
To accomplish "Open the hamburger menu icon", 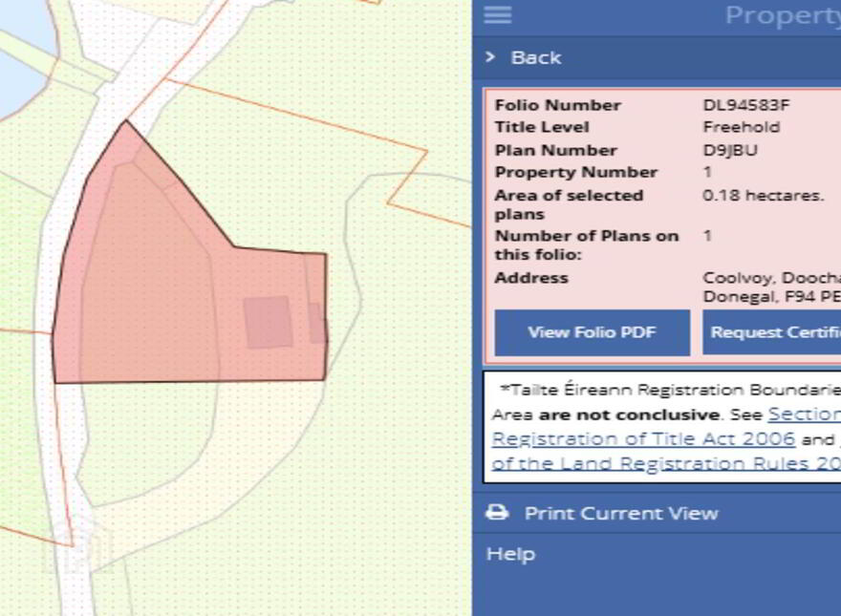I will point(497,14).
